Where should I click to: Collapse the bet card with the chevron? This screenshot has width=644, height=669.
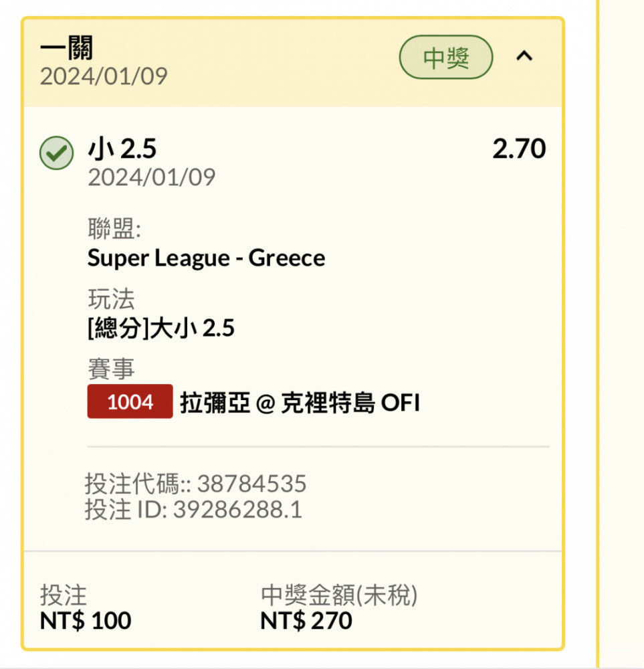click(524, 56)
